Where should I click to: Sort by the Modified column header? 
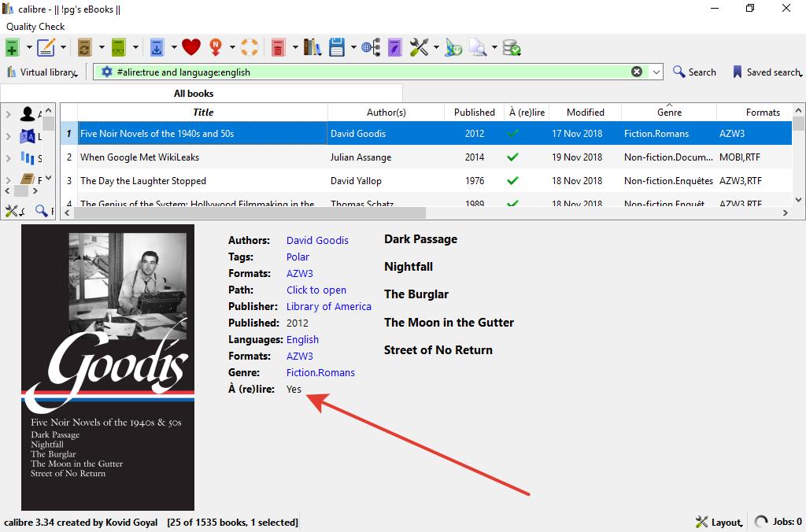click(585, 112)
